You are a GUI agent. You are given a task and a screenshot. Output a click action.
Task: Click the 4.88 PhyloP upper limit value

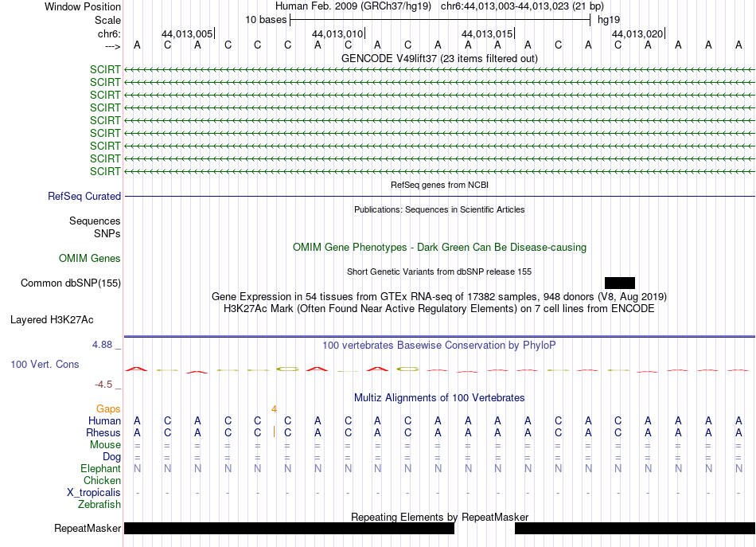click(x=102, y=345)
